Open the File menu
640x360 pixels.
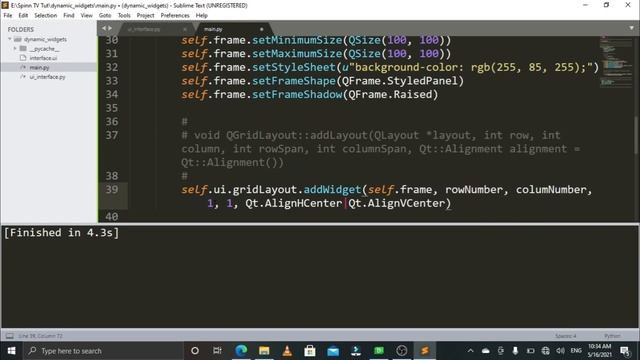(8, 16)
